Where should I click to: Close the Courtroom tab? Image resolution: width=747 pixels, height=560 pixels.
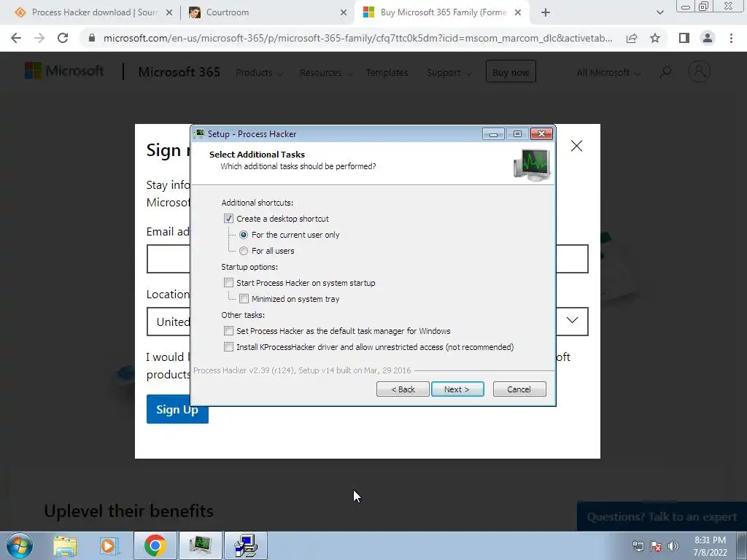(x=344, y=13)
